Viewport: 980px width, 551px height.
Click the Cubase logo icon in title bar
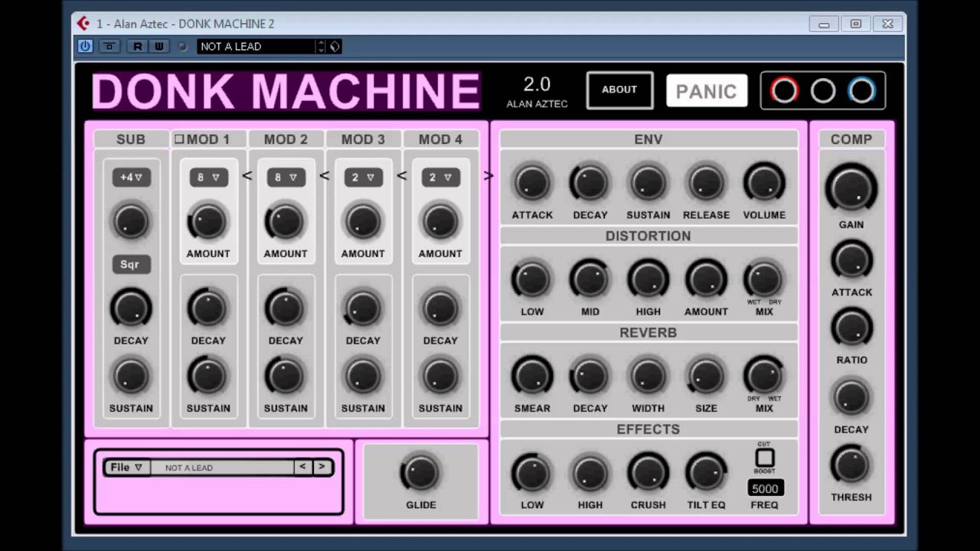click(83, 24)
